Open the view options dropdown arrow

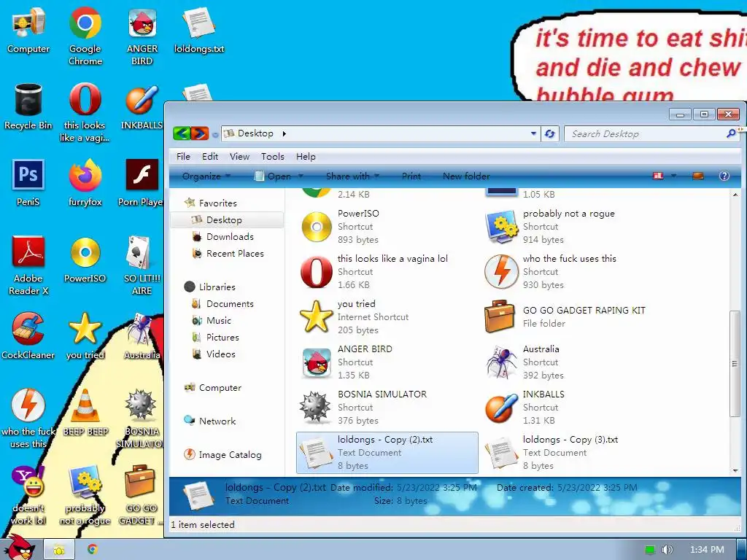click(x=673, y=176)
